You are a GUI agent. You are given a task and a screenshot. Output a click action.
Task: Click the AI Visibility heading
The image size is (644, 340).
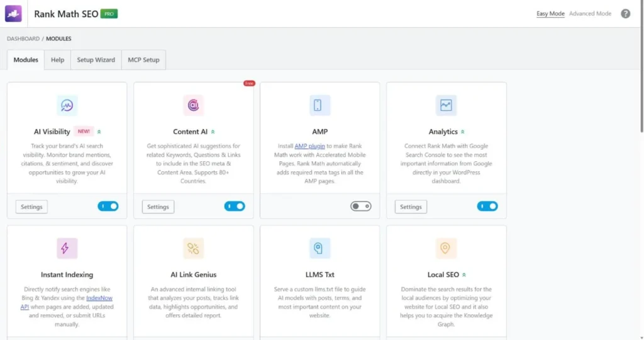tap(52, 132)
